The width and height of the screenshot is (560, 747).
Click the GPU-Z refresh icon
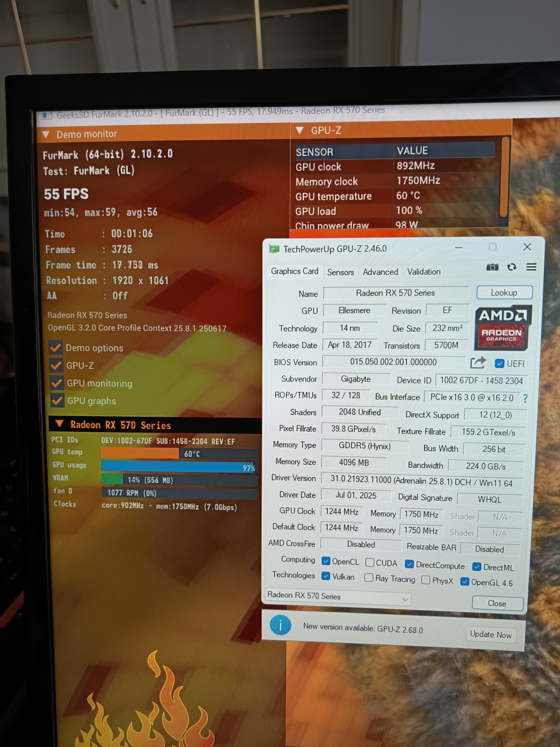click(512, 267)
